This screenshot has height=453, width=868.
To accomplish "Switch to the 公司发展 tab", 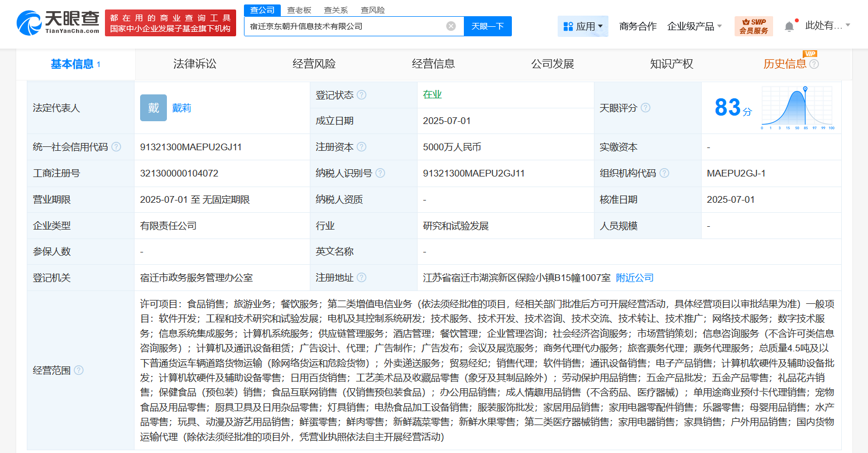I will pyautogui.click(x=553, y=64).
